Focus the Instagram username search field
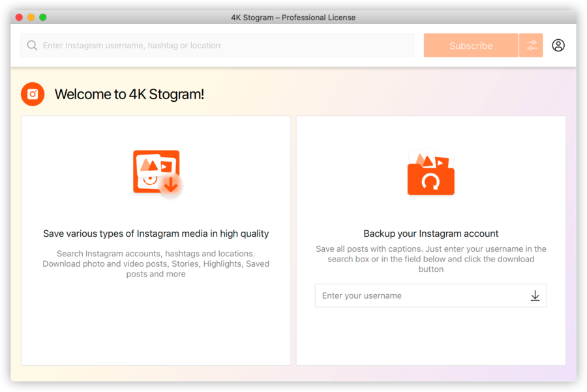This screenshot has width=587, height=392. click(x=217, y=45)
